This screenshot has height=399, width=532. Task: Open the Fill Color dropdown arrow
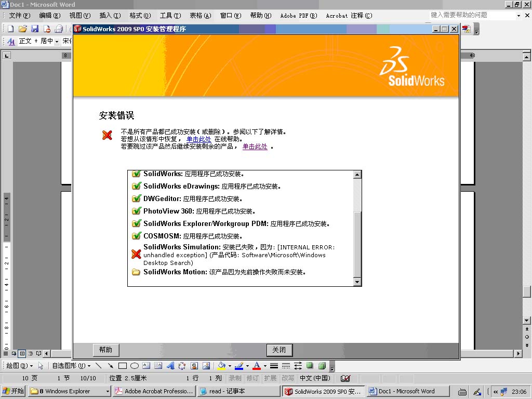(x=230, y=366)
